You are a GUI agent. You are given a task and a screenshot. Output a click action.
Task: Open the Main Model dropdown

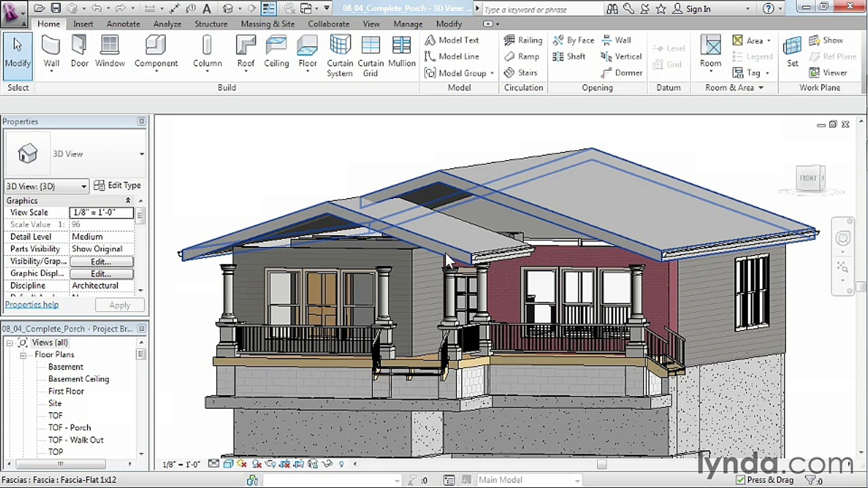(x=577, y=480)
